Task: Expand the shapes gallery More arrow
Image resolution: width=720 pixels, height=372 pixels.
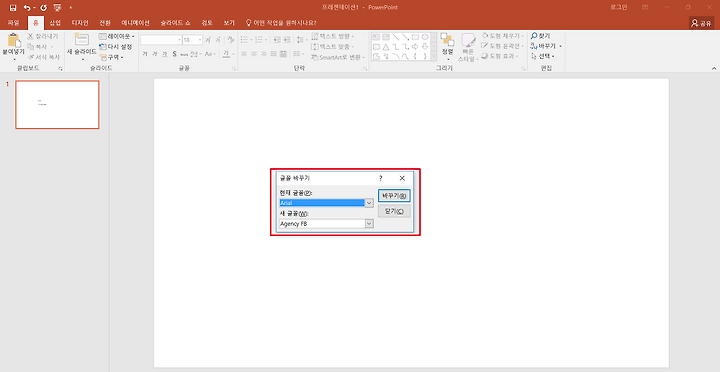Action: pyautogui.click(x=434, y=56)
